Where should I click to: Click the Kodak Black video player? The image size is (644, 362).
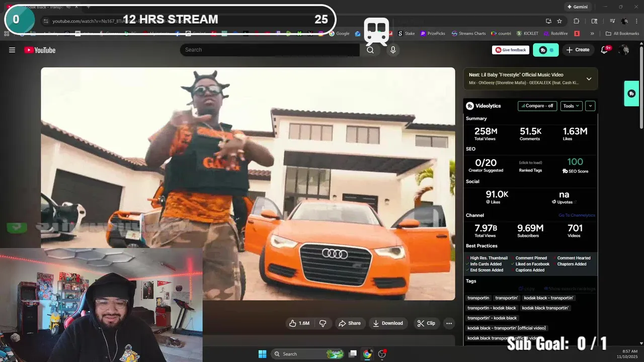point(248,184)
